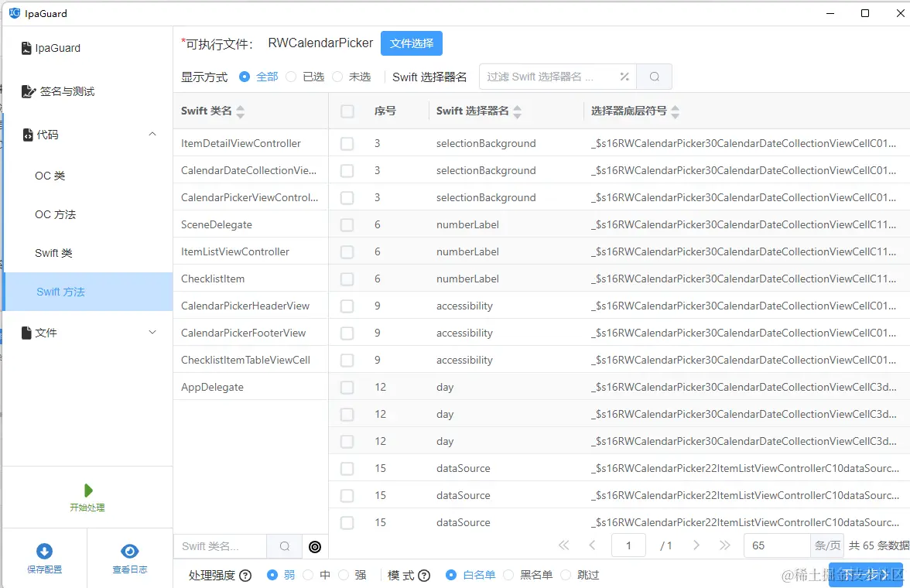The width and height of the screenshot is (910, 588).
Task: Select the ChecklistItemTableViewCell class row
Action: (251, 360)
